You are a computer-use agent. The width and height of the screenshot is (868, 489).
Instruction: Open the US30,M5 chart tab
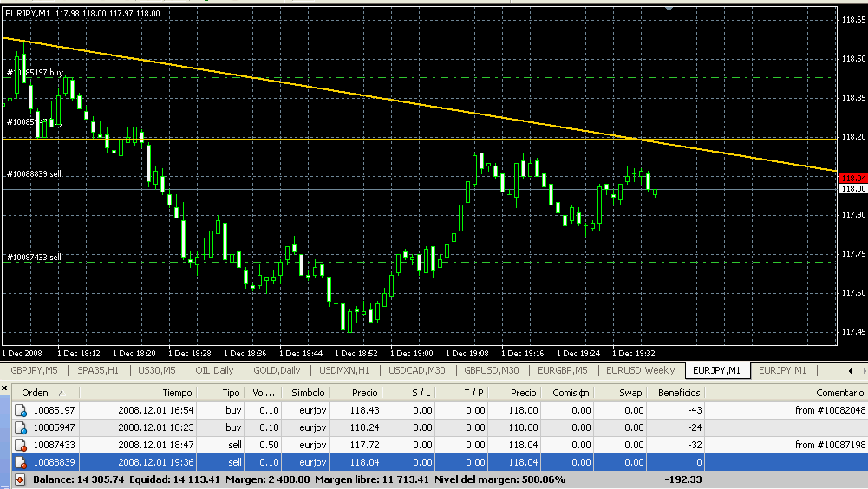157,370
